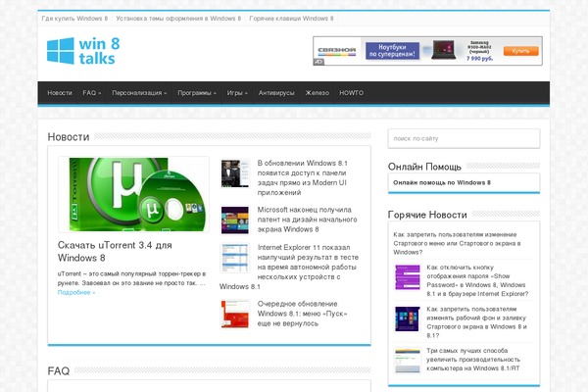Open the Связной laptop ad banner
This screenshot has width=588, height=392.
coord(428,51)
